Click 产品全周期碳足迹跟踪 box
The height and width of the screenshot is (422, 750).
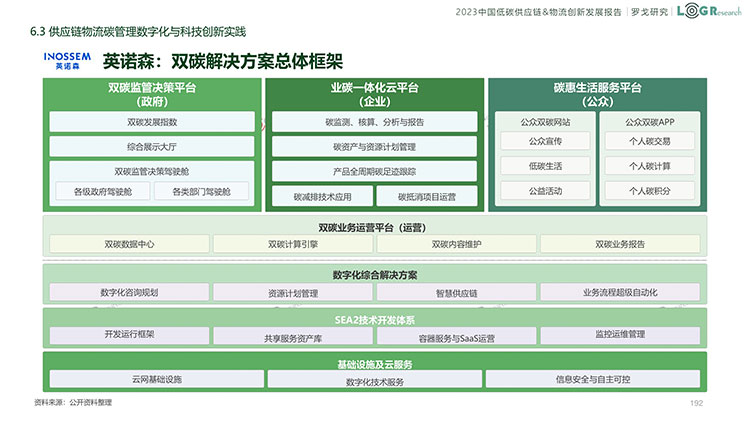(375, 171)
